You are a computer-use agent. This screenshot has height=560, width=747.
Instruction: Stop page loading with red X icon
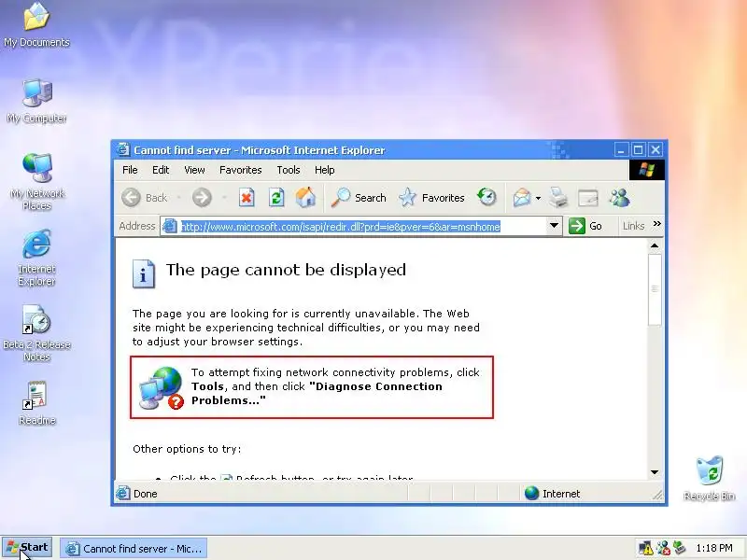tap(247, 198)
